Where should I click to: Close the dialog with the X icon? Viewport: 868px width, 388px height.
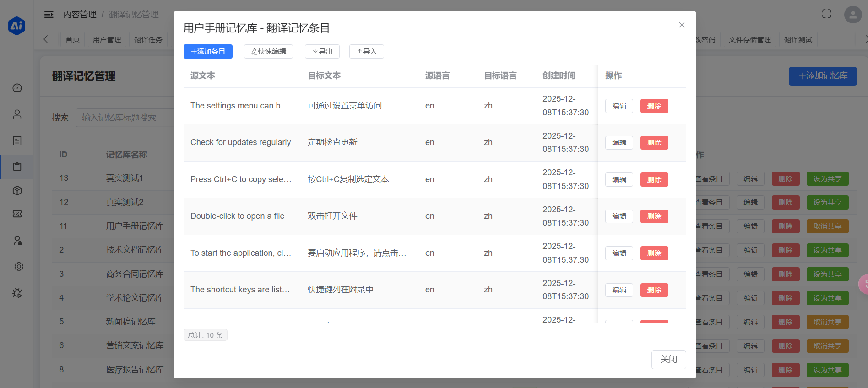click(x=682, y=25)
